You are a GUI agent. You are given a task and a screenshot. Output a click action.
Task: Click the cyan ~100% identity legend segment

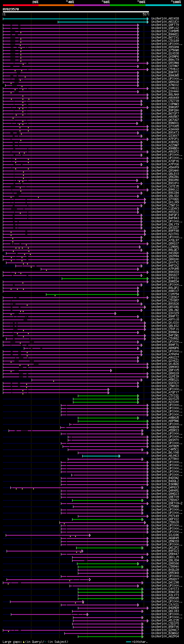163,5
